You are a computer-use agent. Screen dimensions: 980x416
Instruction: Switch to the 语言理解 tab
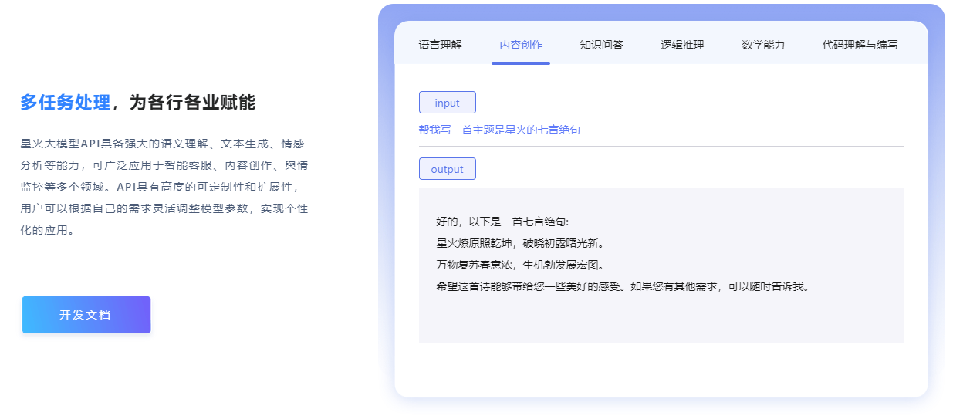[x=440, y=45]
